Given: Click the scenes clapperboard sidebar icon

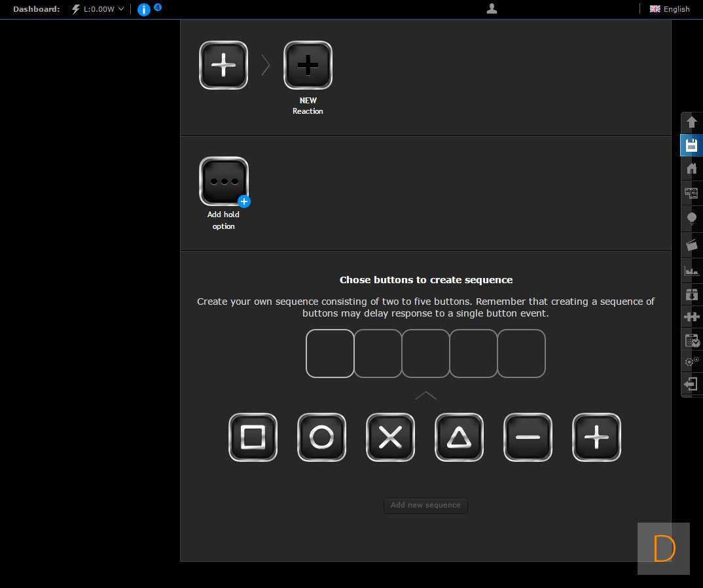Looking at the screenshot, I should [691, 245].
